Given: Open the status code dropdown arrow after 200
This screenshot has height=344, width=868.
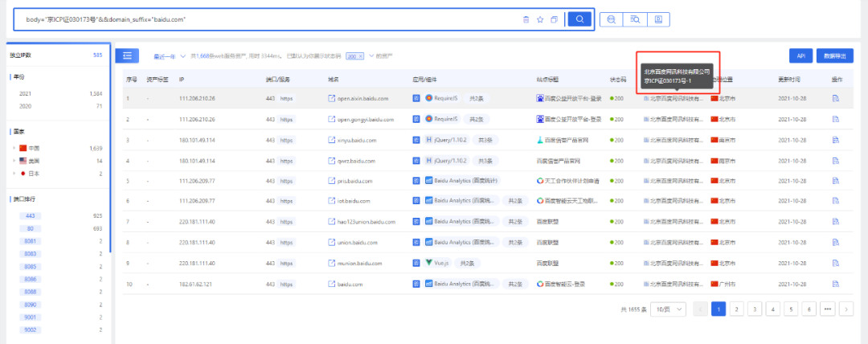Looking at the screenshot, I should click(x=371, y=56).
